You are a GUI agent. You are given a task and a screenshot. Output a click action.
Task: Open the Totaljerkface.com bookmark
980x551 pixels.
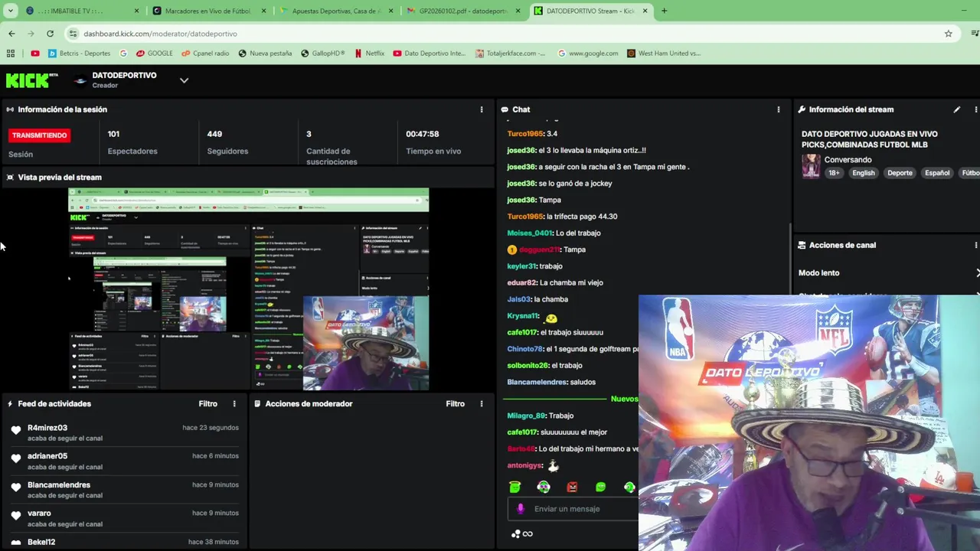511,54
